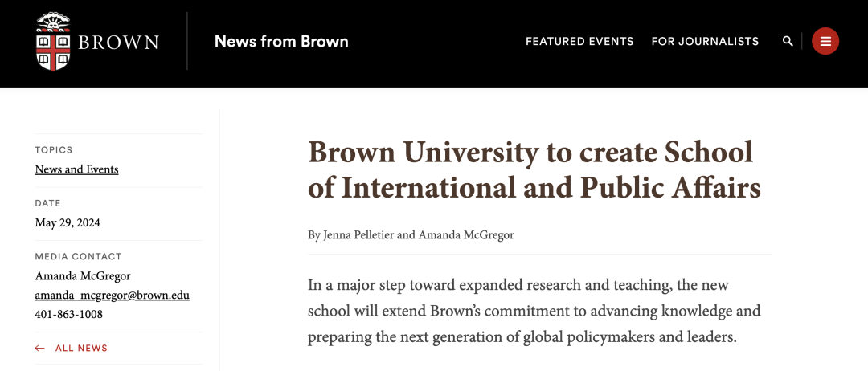Click the phone number 401-863-1008
Image resolution: width=868 pixels, height=371 pixels.
pos(68,314)
